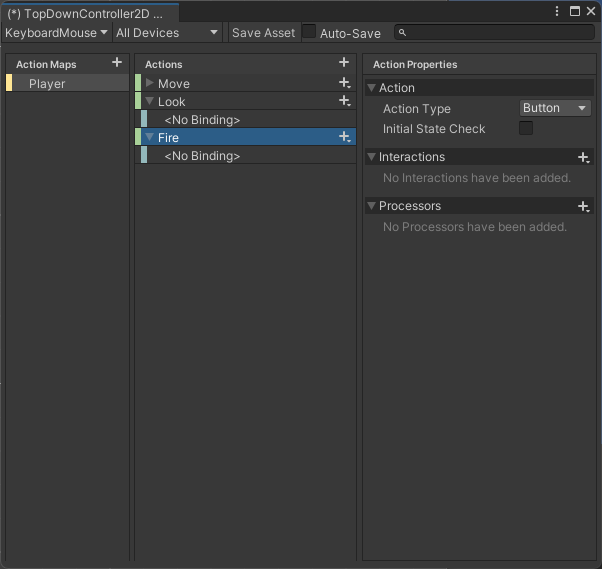Screen dimensions: 602x569
Task: Add a new Action Map with plus icon
Action: [x=117, y=62]
